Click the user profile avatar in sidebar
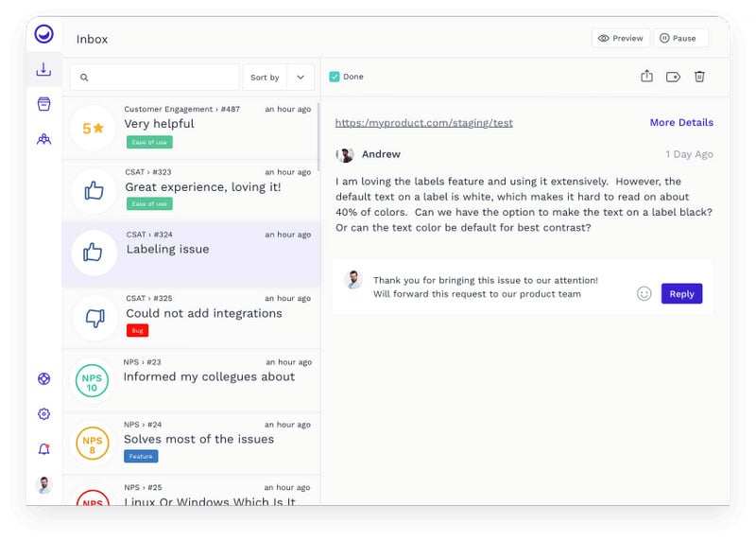 coord(43,484)
